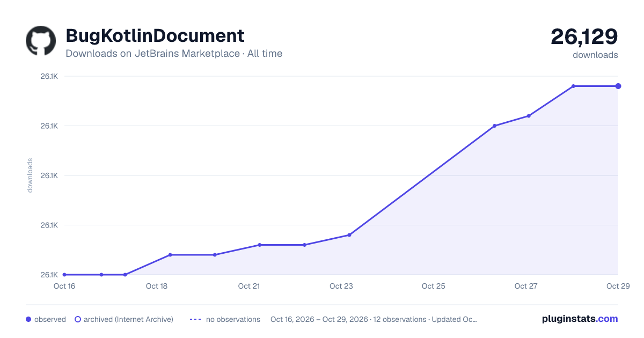Screen dimensions: 644x338
Task: Click the data point above the Oct 27 label
Action: 529,116
